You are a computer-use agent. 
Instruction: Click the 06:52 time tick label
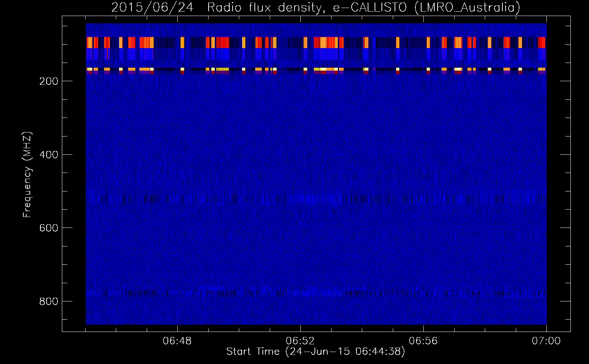300,341
